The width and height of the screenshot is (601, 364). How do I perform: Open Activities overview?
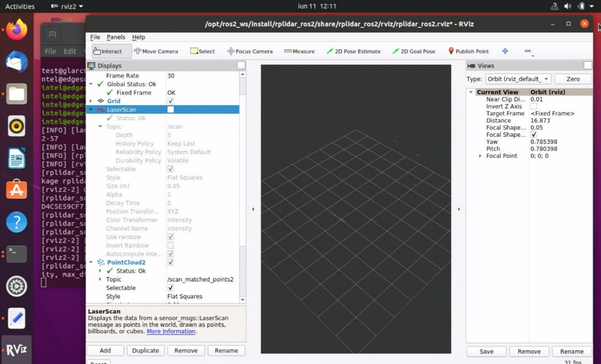coord(20,6)
